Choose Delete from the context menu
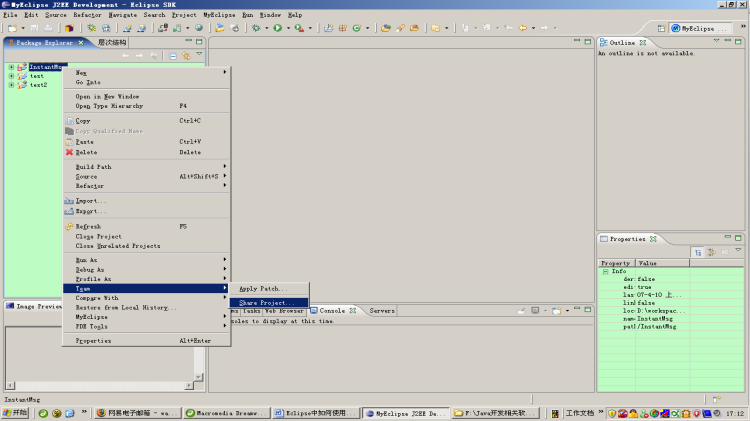 click(x=146, y=152)
